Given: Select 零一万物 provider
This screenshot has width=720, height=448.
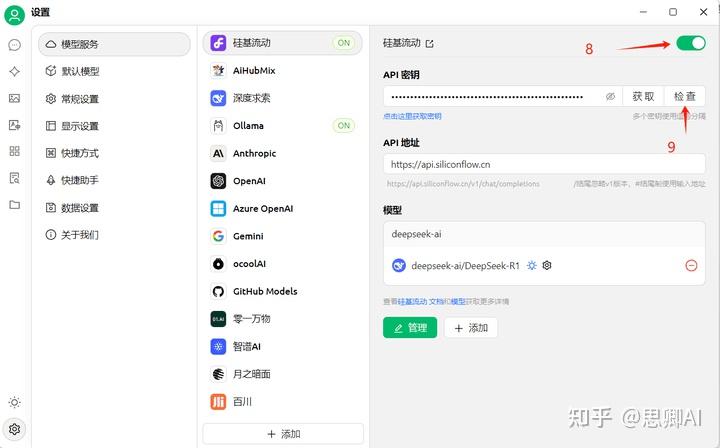Looking at the screenshot, I should point(282,319).
